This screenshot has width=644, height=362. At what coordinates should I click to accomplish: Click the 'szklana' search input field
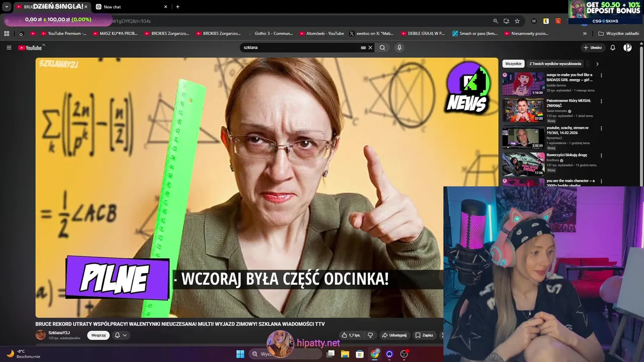point(301,48)
